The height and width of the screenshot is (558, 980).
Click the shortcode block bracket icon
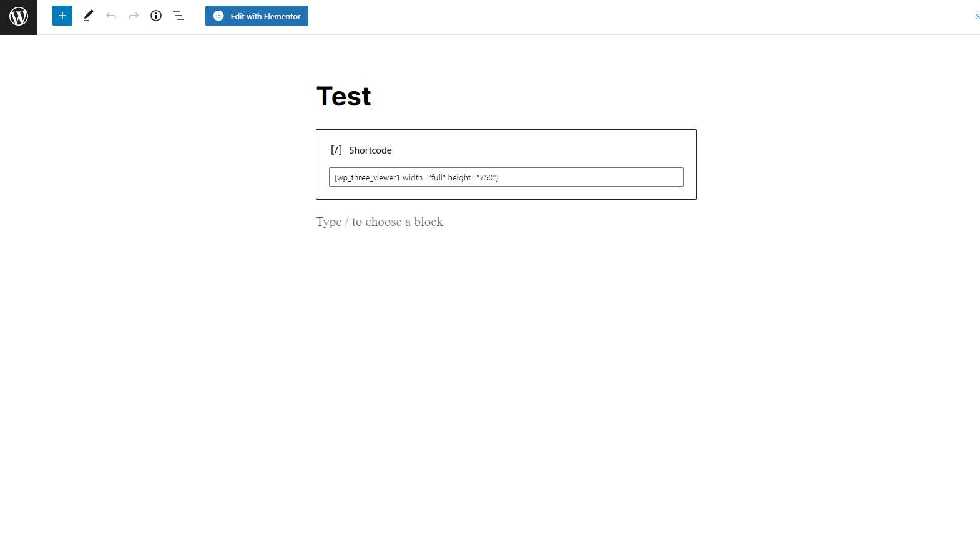point(336,150)
